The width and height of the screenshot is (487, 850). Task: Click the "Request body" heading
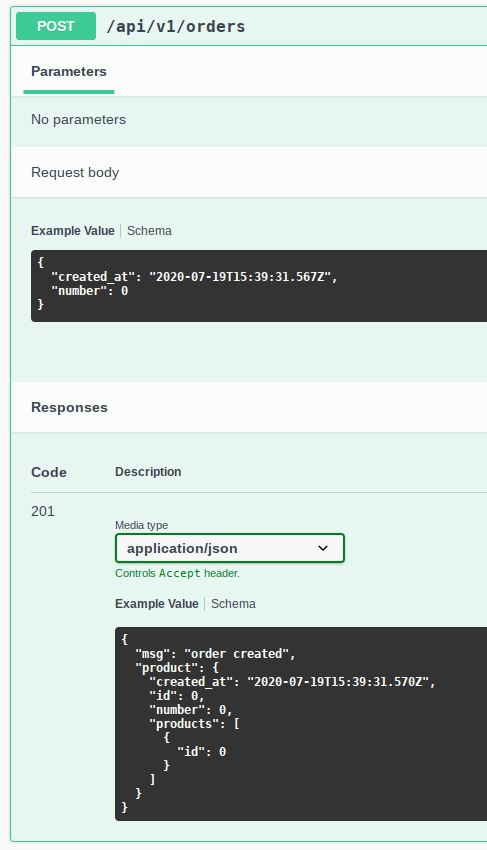75,172
